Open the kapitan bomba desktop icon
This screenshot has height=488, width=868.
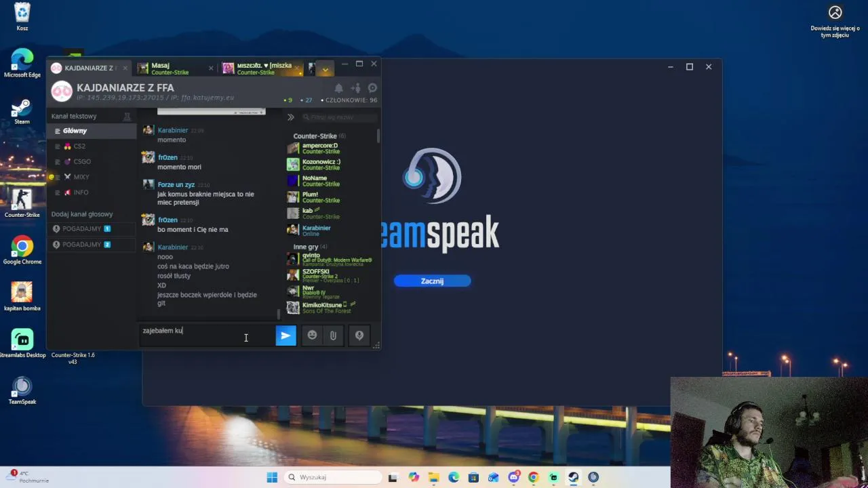click(22, 297)
